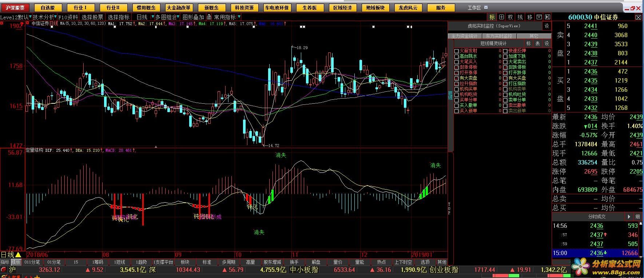Click the arrow icon beside 分时成交 header
This screenshot has width=644, height=278.
pyautogui.click(x=629, y=217)
